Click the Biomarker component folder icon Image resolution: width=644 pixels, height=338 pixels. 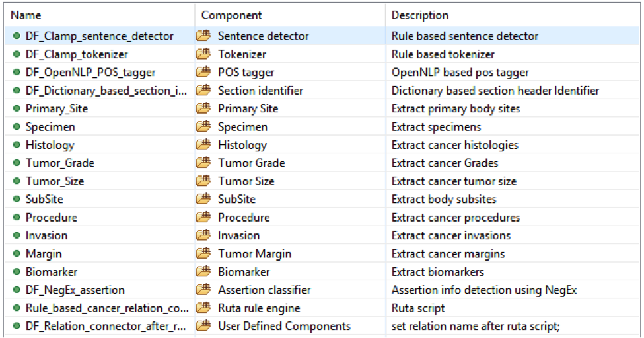(203, 272)
